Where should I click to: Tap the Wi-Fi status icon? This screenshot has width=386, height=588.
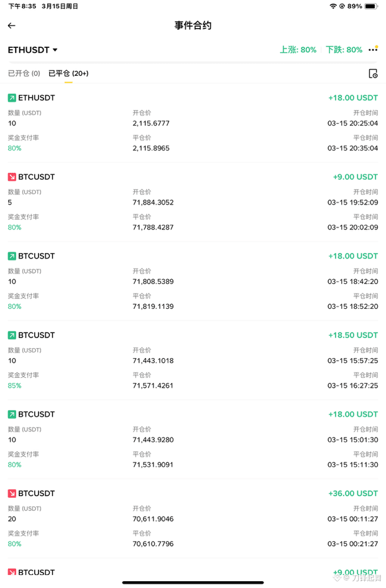[333, 6]
